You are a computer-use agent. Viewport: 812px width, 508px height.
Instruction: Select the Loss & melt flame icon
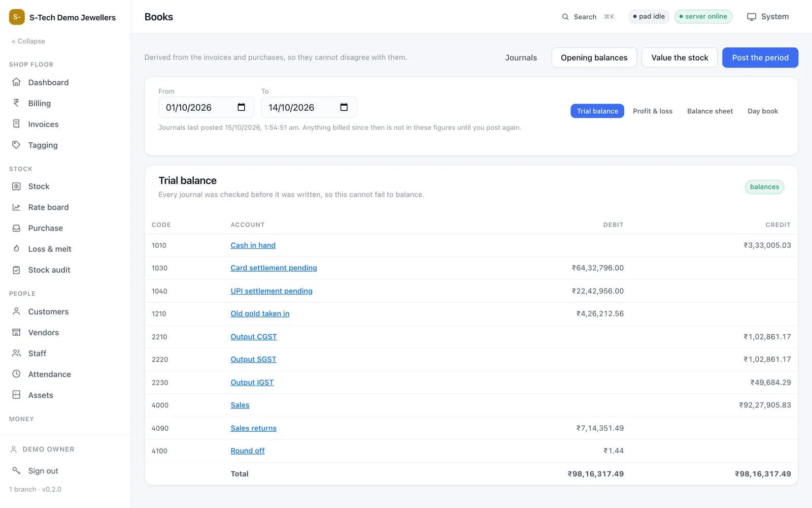click(x=16, y=249)
